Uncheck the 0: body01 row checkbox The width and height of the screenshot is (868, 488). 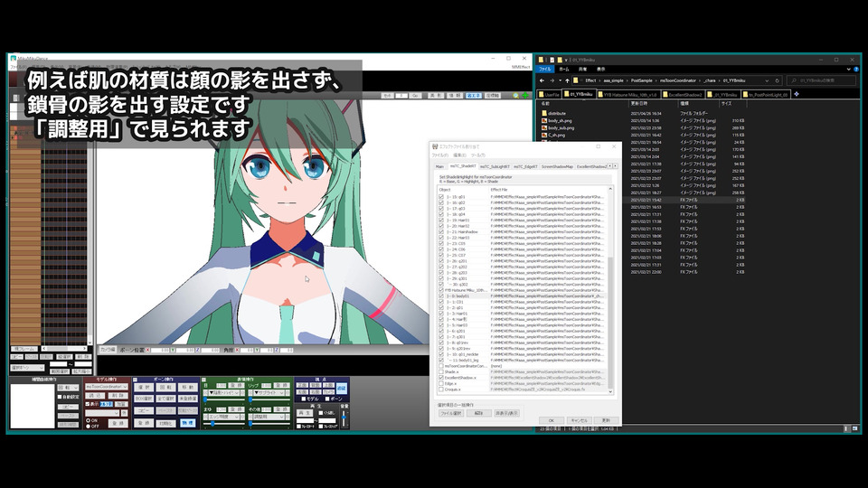click(x=441, y=296)
